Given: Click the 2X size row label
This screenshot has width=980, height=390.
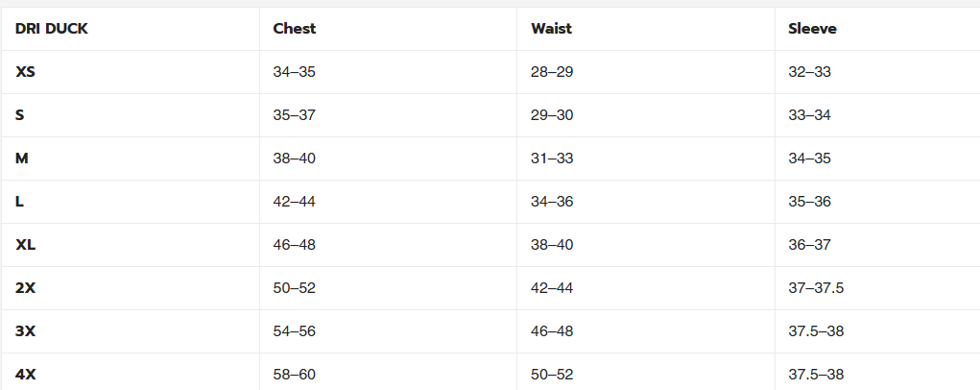Looking at the screenshot, I should [x=26, y=288].
